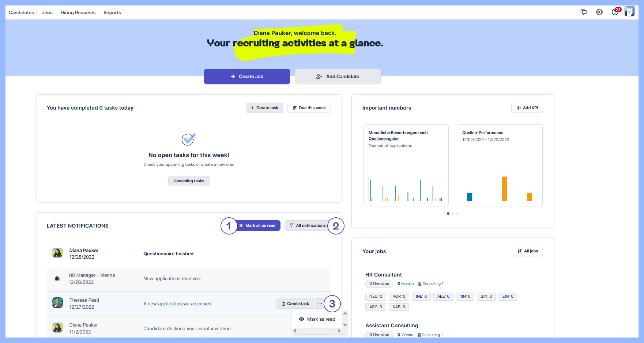Open the settings gear icon
Screen dimensions: 644x343
tap(599, 12)
